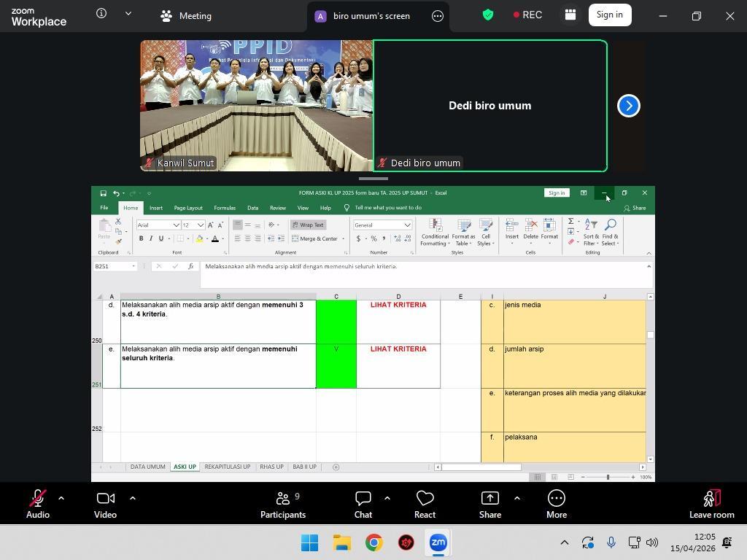Switch to the Meeting tab
The image size is (747, 560).
(186, 15)
